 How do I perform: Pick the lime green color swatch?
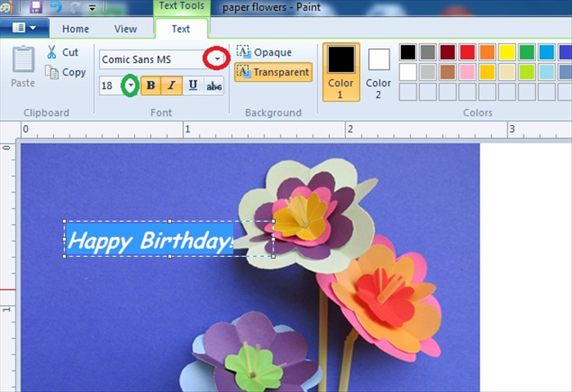(527, 72)
